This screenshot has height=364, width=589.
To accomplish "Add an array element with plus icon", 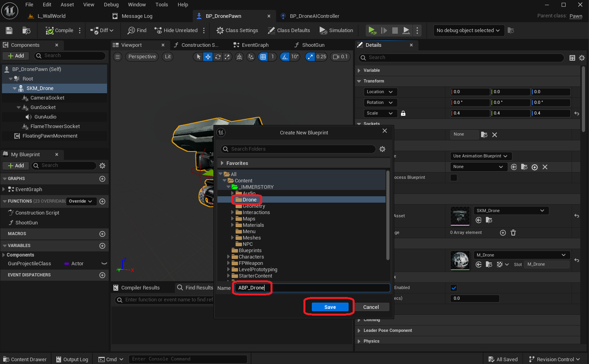I will click(503, 233).
